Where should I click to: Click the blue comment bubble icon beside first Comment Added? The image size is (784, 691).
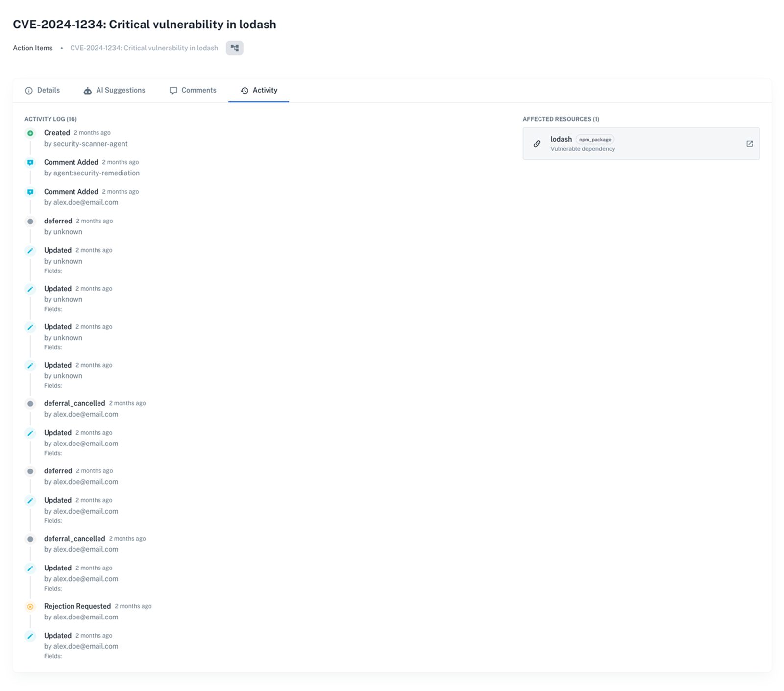point(30,162)
